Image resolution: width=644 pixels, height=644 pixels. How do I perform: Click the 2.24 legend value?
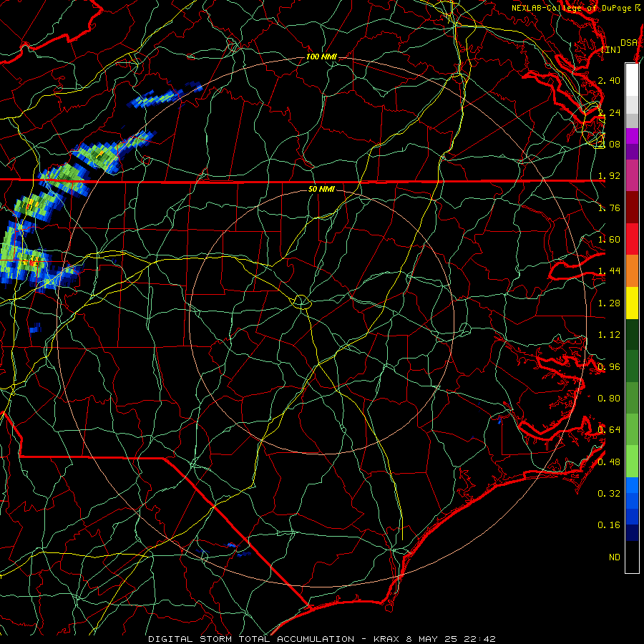609,112
